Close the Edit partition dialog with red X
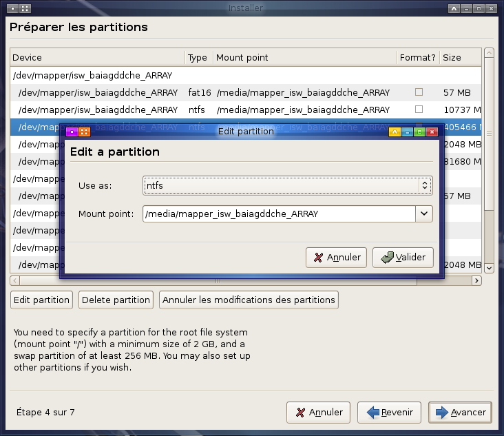 (x=432, y=132)
